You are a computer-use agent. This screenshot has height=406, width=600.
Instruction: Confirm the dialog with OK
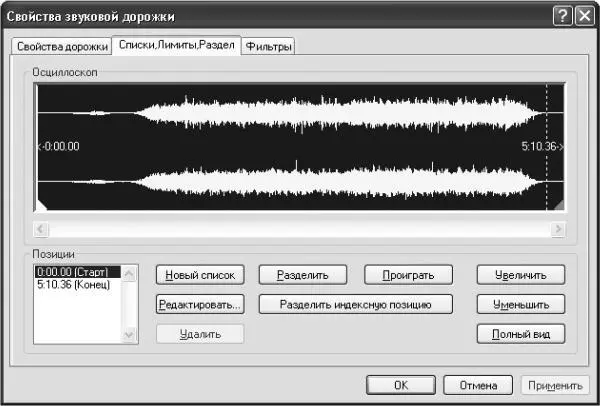(x=399, y=385)
